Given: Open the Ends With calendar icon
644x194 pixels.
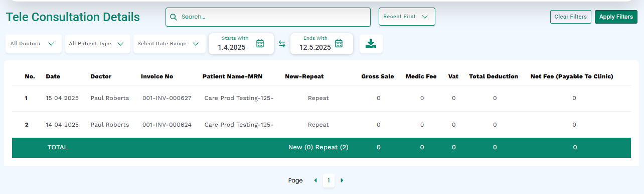Looking at the screenshot, I should tap(339, 43).
